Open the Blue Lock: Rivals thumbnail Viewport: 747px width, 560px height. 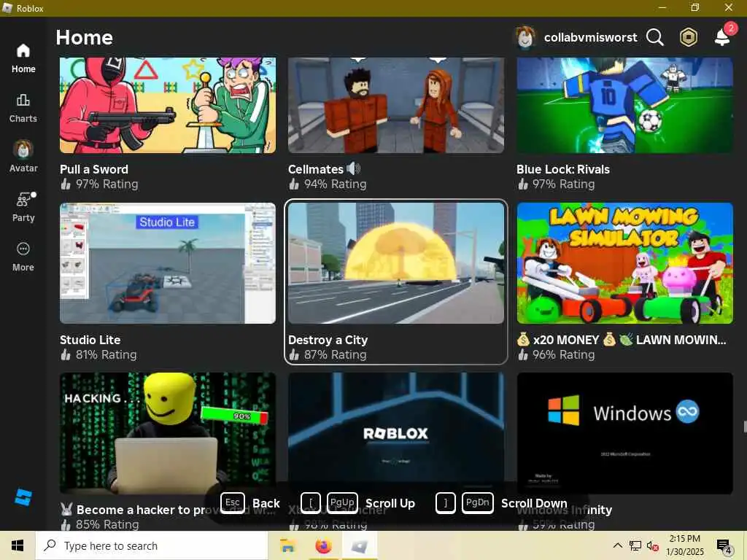coord(624,105)
